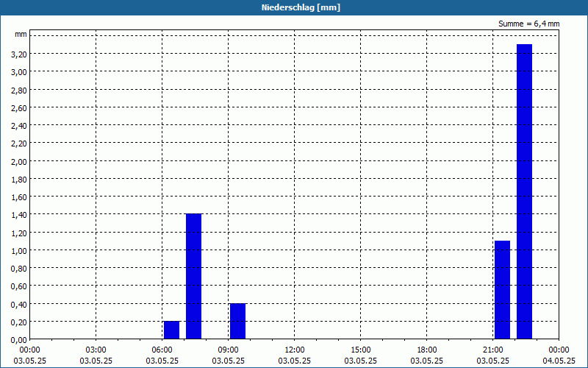
Task: Click the 2,40 y-axis value
Action: click(19, 126)
